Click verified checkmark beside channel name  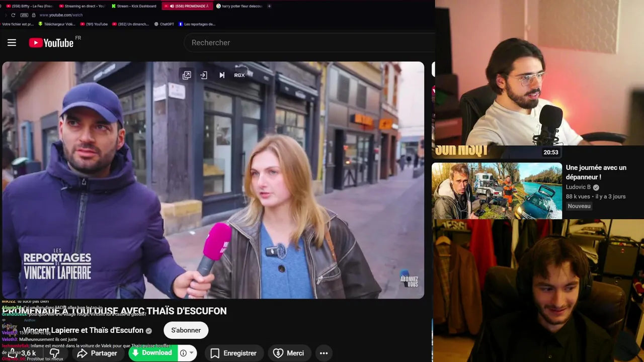(148, 331)
